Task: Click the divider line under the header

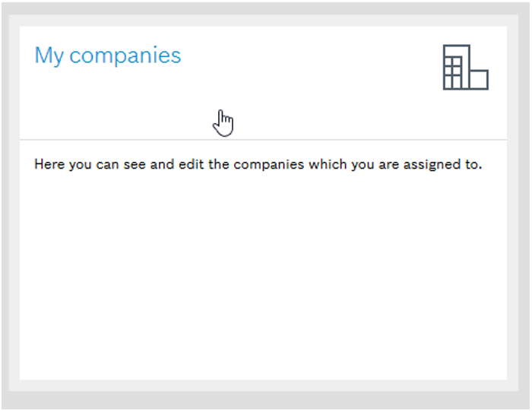Action: (x=263, y=140)
